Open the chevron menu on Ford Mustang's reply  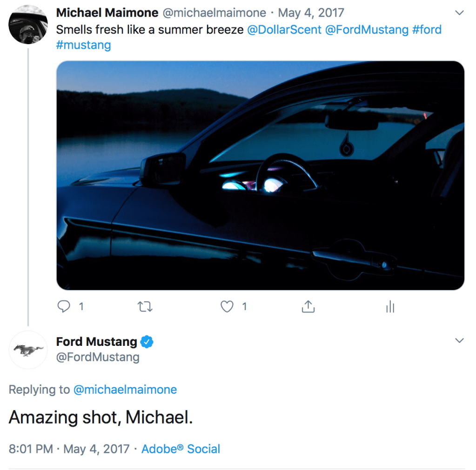coord(459,341)
